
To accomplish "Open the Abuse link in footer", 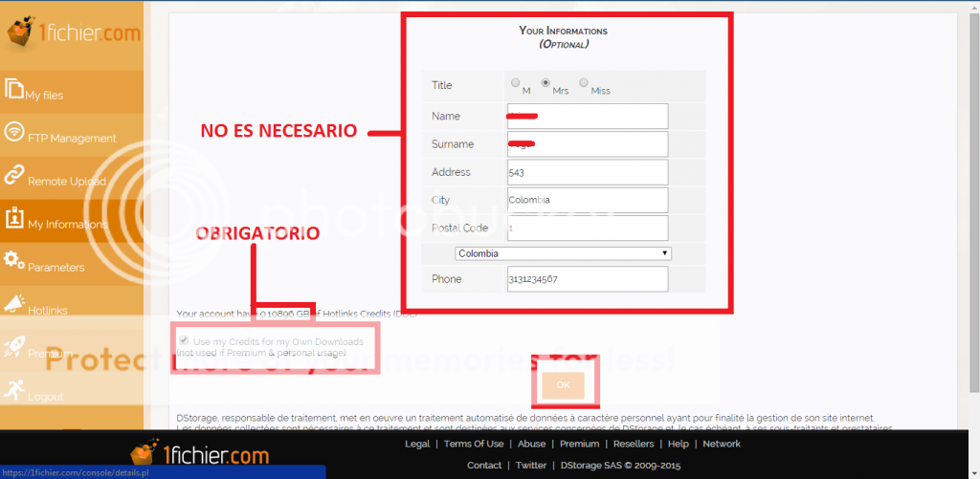I will coord(531,444).
